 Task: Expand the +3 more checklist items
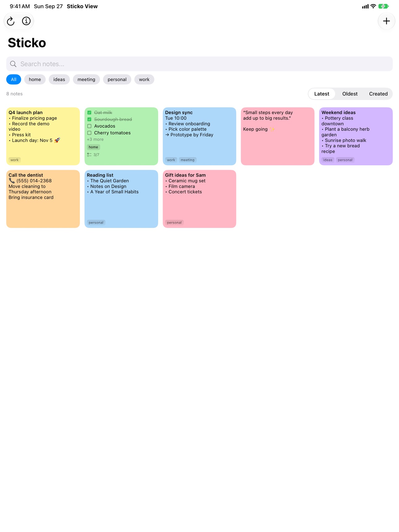95,139
